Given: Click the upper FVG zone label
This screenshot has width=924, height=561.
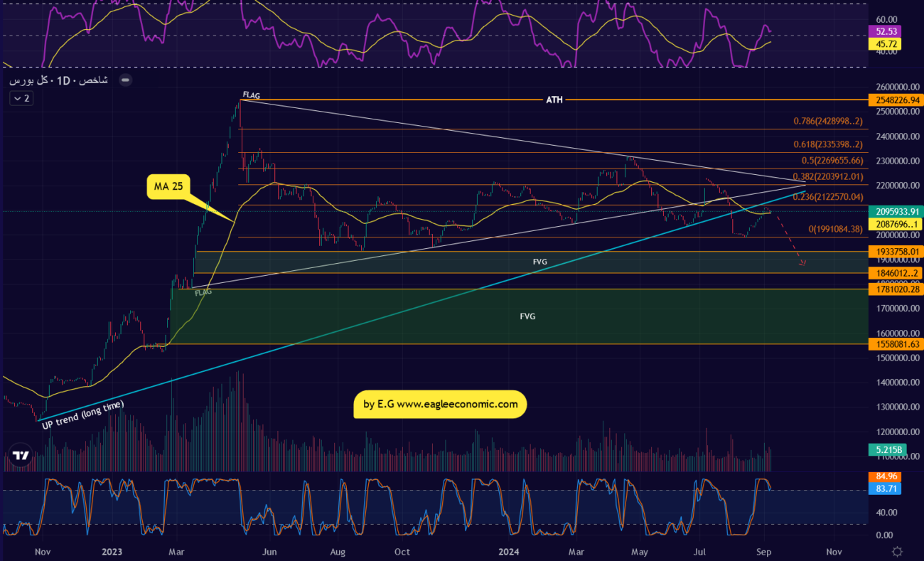Looking at the screenshot, I should pos(540,262).
